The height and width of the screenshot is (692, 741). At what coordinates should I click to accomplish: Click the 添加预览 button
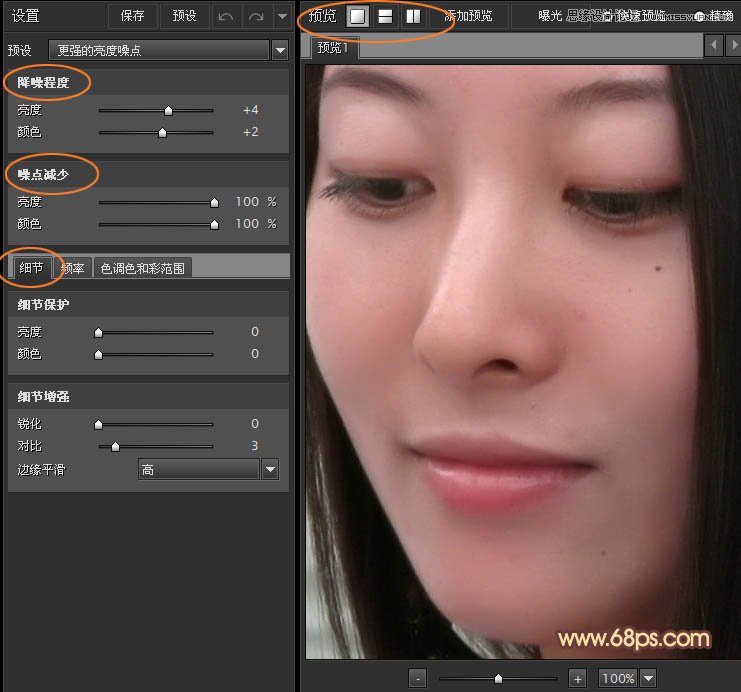coord(468,16)
